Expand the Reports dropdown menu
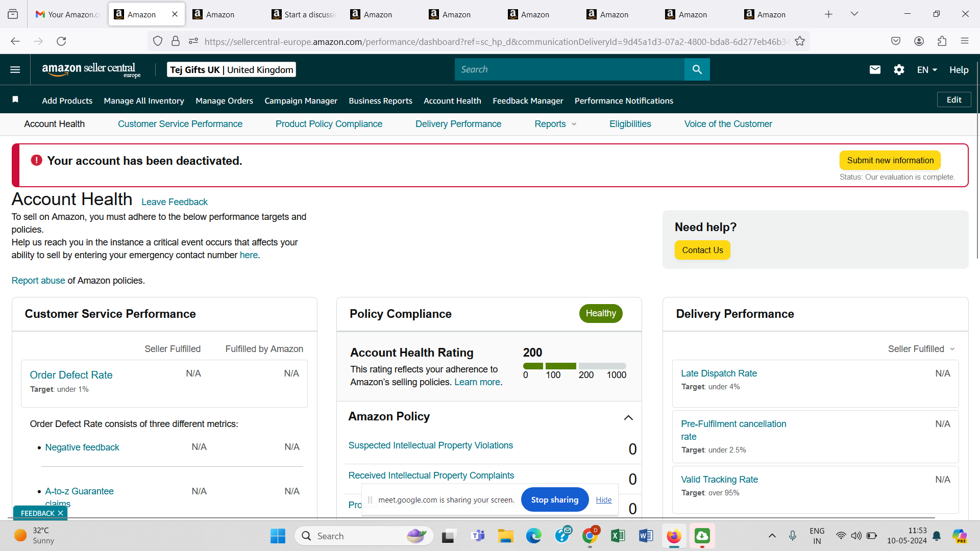Screen dimensions: 980x551 [555, 124]
